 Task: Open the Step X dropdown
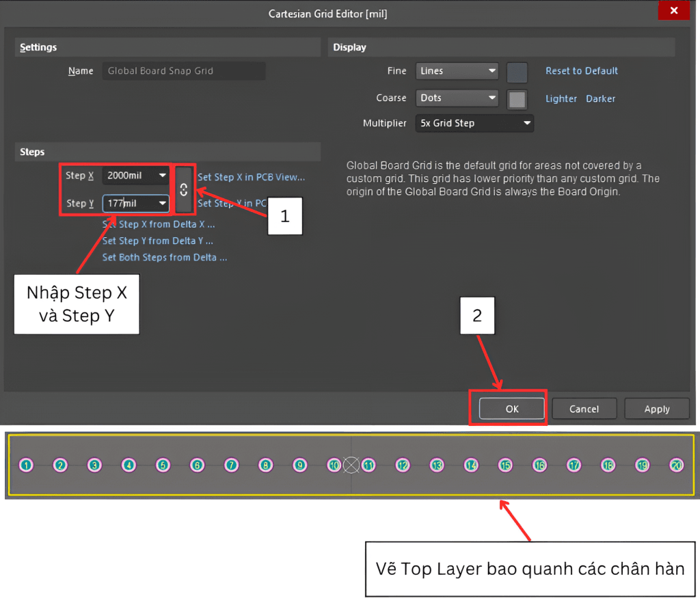pos(162,176)
